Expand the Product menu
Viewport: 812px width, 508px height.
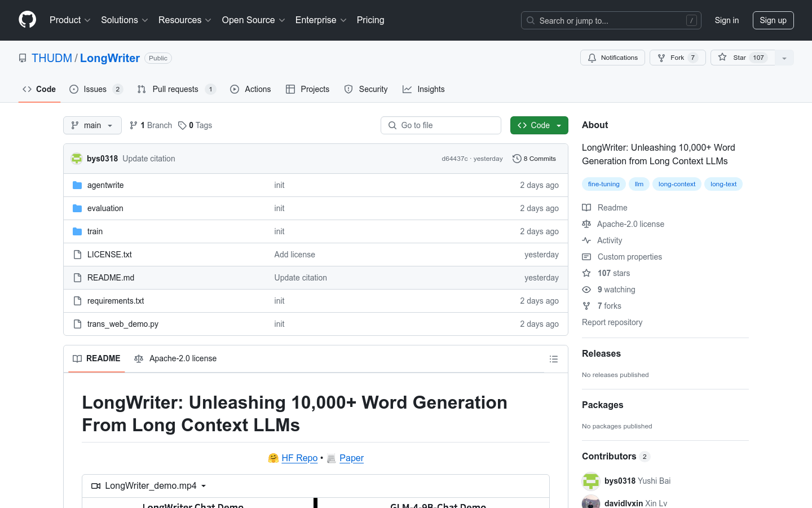[x=70, y=20]
